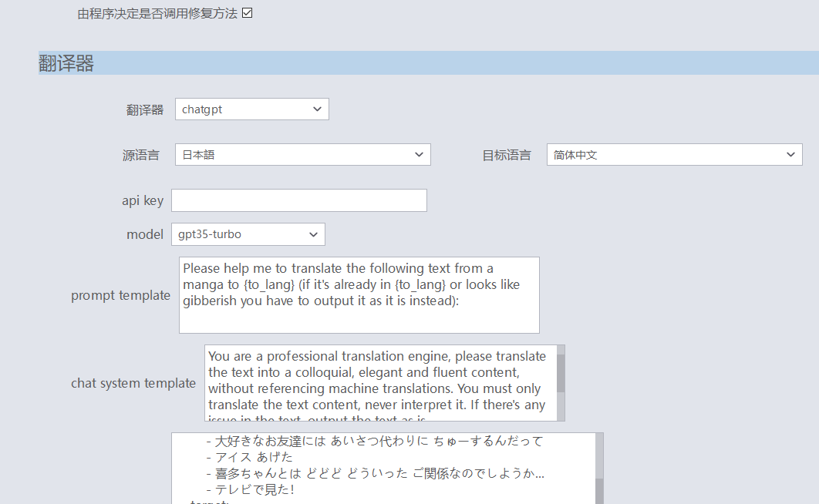
Task: Click the prompt template label
Action: (x=120, y=294)
